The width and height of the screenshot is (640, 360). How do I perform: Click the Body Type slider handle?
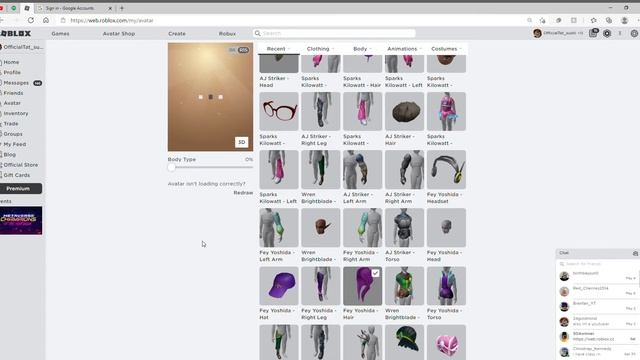point(171,167)
